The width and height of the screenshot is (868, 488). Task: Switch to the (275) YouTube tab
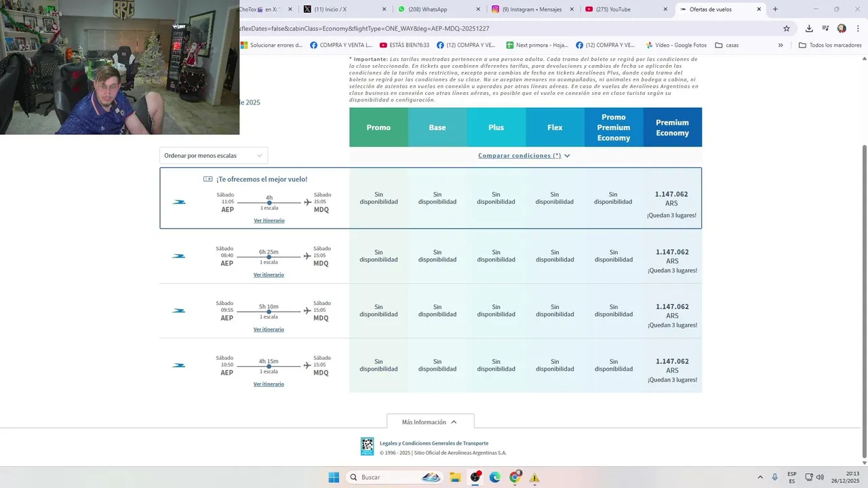pos(626,9)
